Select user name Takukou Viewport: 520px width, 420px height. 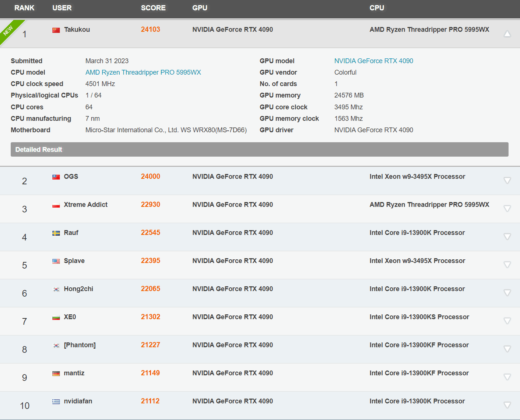[x=77, y=30]
